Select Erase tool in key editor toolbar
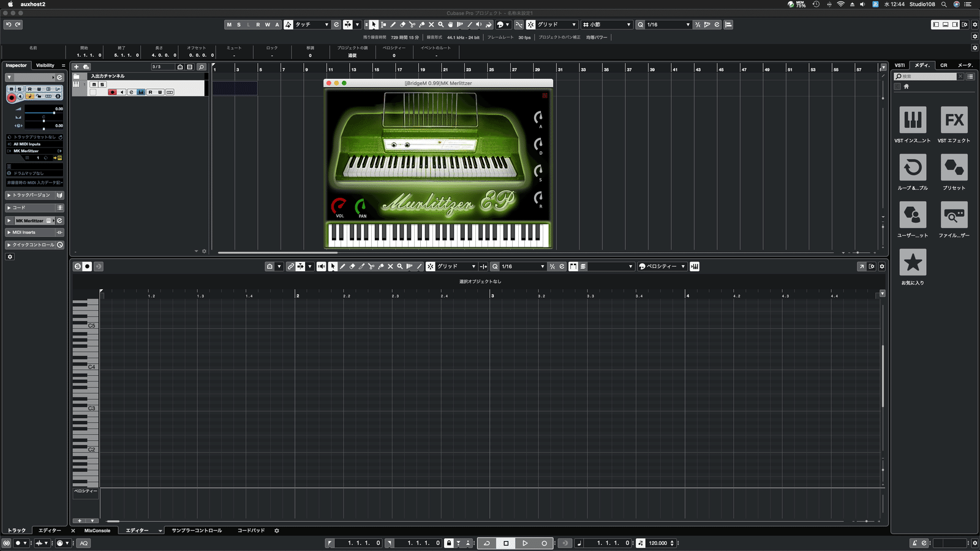980x551 pixels. tap(352, 266)
